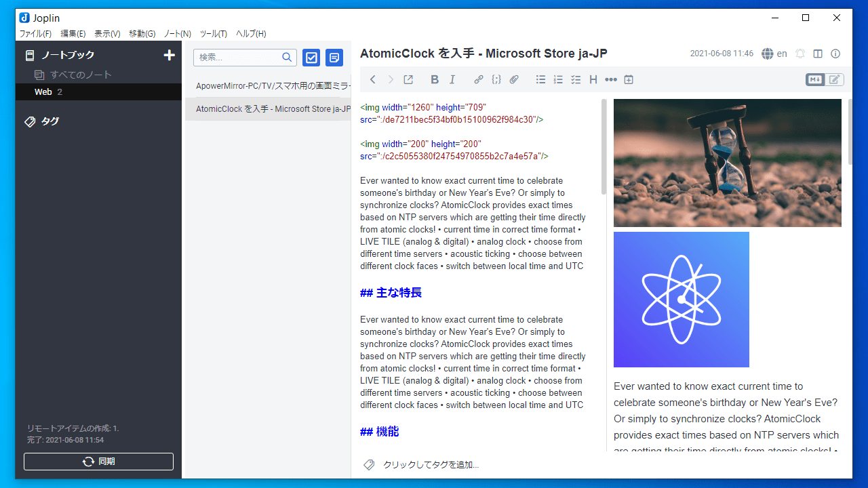Click the tag icon at note bottom
This screenshot has width=868, height=488.
point(369,465)
